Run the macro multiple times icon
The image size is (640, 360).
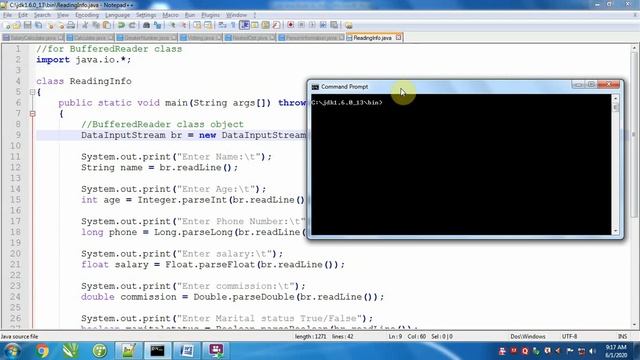(x=323, y=25)
